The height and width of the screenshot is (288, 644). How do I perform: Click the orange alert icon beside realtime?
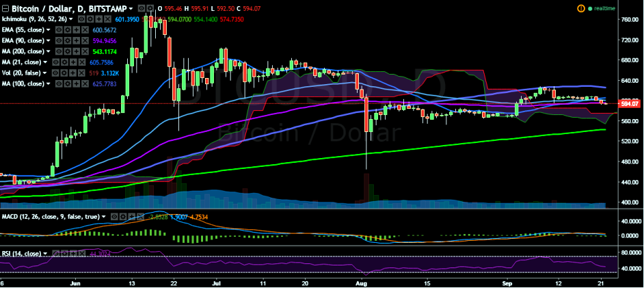pyautogui.click(x=580, y=8)
